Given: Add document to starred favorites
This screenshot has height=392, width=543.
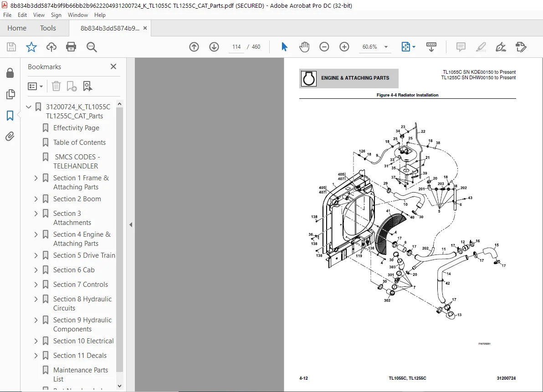Looking at the screenshot, I should [x=31, y=47].
